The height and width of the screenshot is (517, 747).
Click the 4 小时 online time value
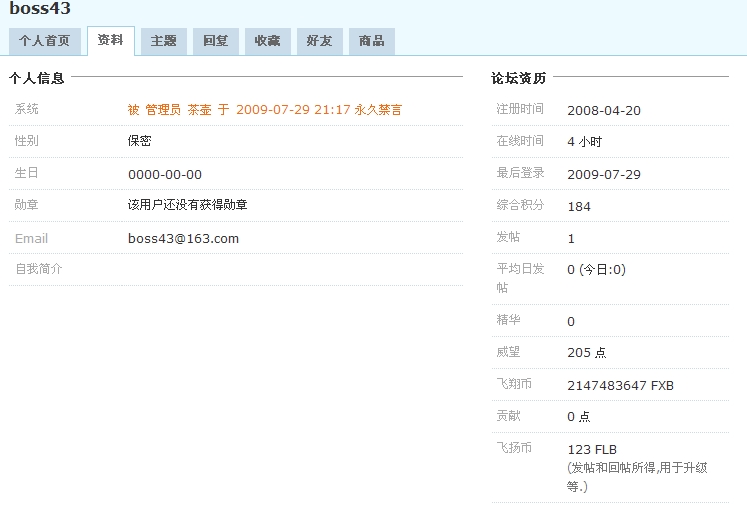pyautogui.click(x=584, y=142)
